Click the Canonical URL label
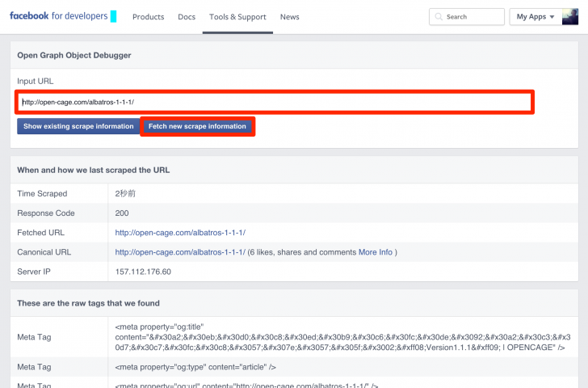Image resolution: width=588 pixels, height=388 pixels. [44, 252]
